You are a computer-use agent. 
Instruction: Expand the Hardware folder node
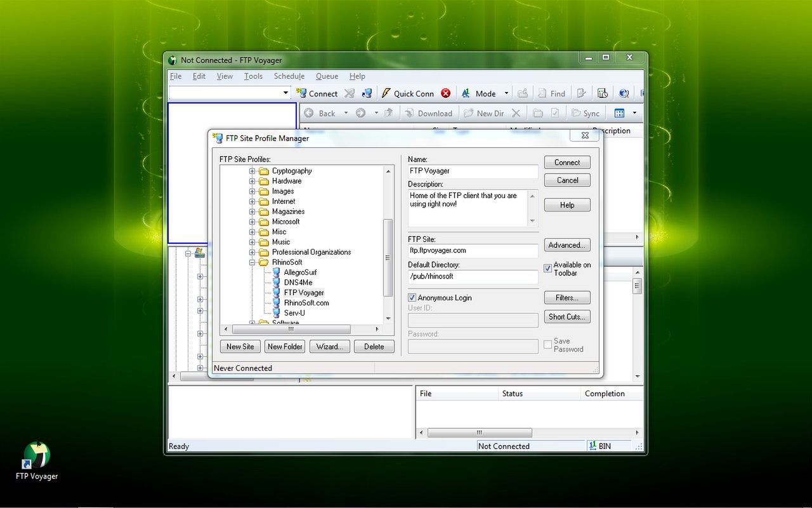[x=252, y=181]
